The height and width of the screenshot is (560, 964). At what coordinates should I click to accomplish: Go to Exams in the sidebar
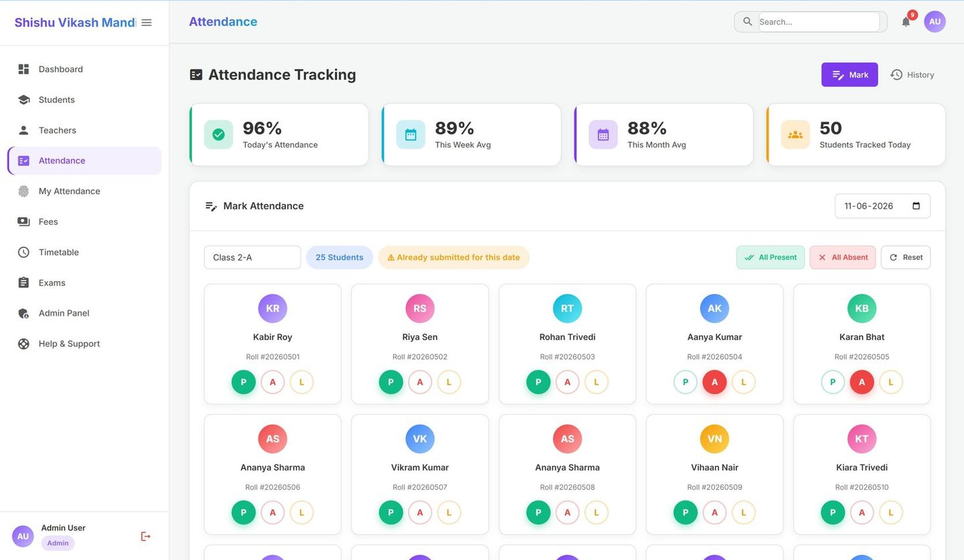(x=84, y=283)
